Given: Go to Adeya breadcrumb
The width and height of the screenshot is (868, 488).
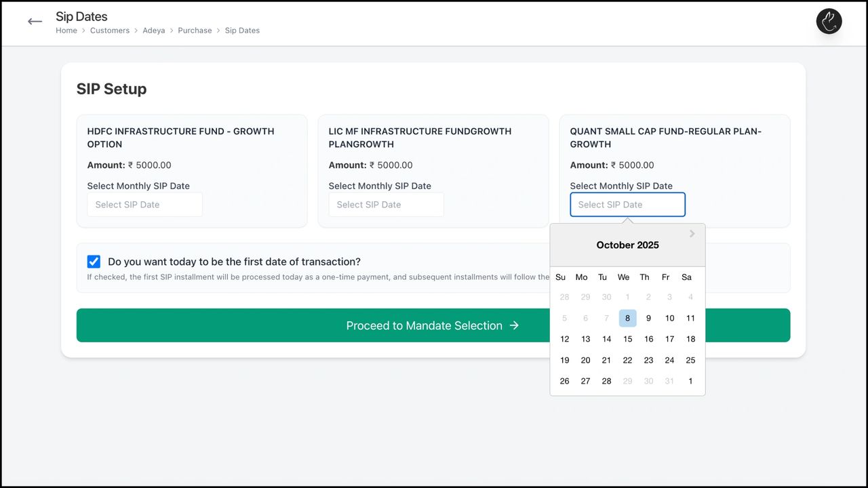Looking at the screenshot, I should point(154,30).
